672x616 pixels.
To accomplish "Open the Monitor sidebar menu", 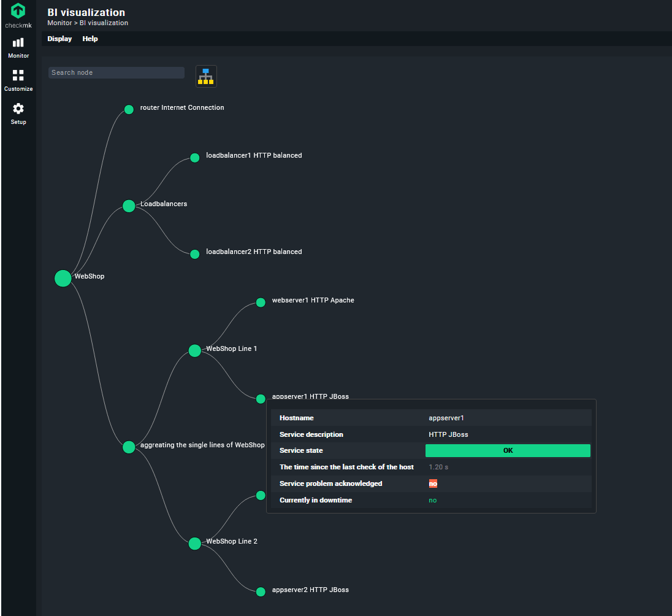I will pos(18,48).
